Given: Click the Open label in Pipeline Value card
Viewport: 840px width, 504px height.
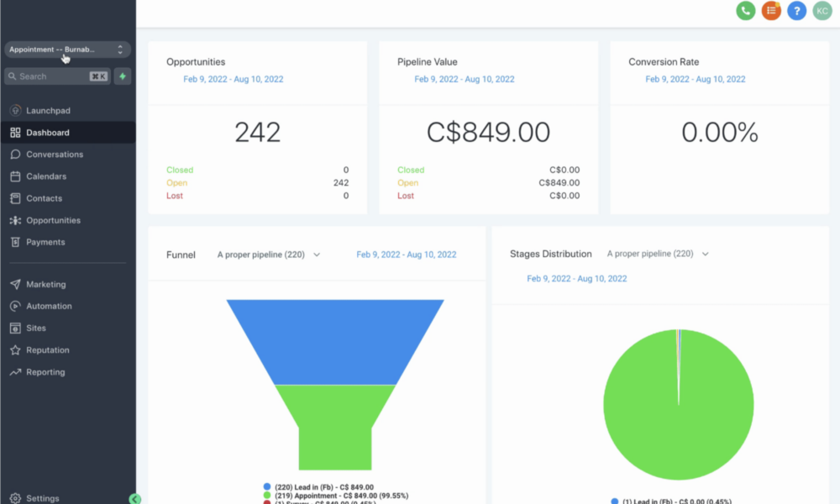Looking at the screenshot, I should pyautogui.click(x=407, y=182).
